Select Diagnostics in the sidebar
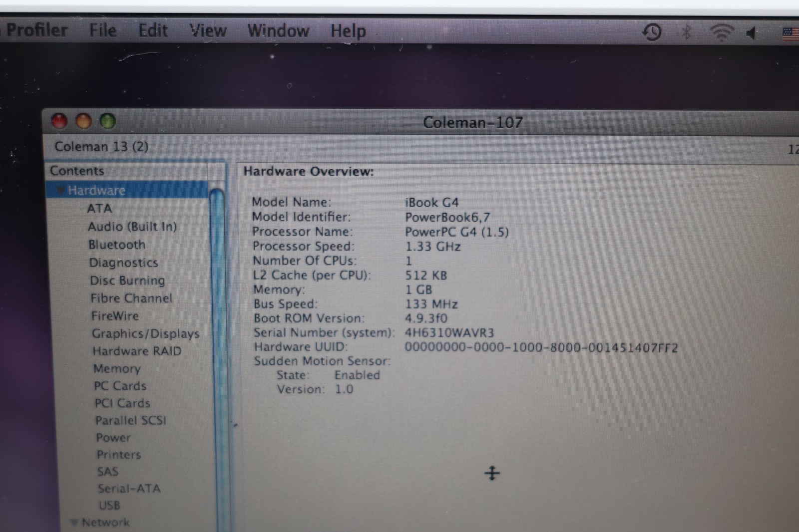 (124, 263)
